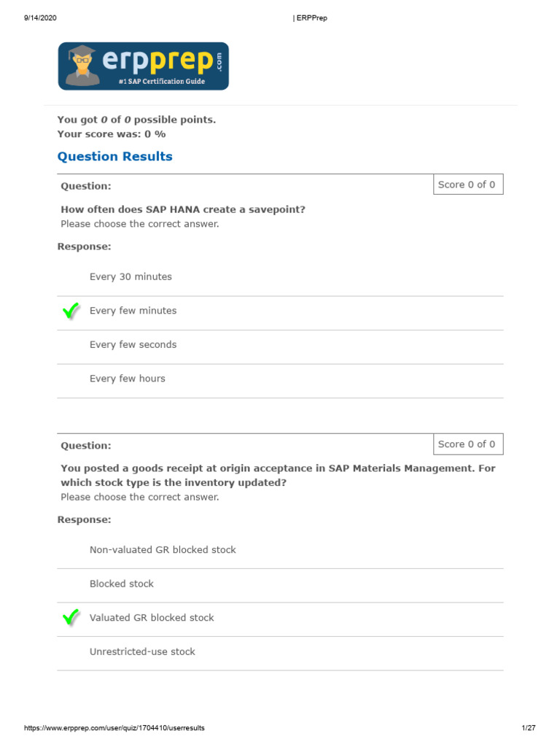Open the erpprep.com userresults URL in footer
560x747 pixels.
(114, 728)
